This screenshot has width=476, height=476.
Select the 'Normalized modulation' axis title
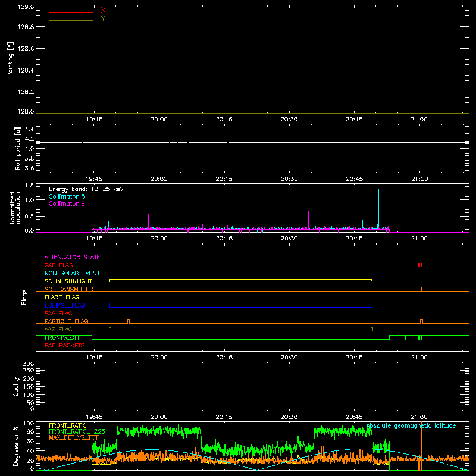click(x=15, y=208)
